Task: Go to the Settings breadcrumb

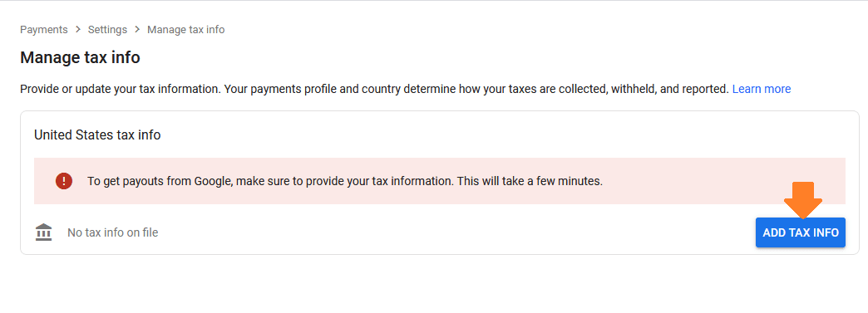Action: pos(107,30)
